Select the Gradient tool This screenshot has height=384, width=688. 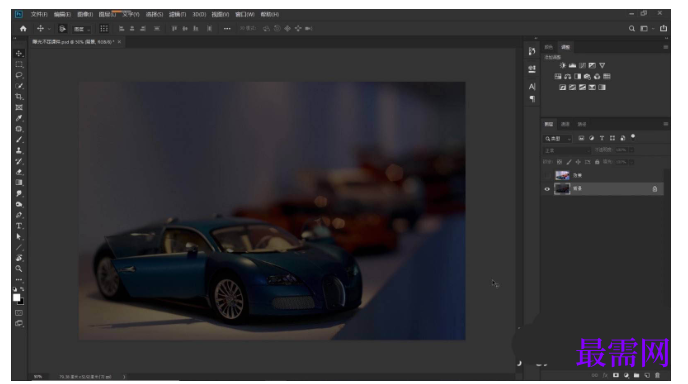19,183
